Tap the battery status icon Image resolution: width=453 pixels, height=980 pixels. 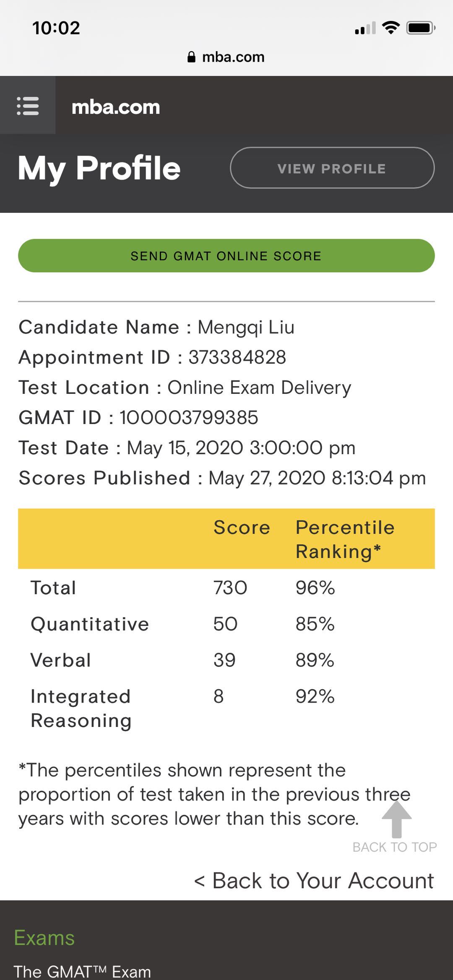coord(421,28)
